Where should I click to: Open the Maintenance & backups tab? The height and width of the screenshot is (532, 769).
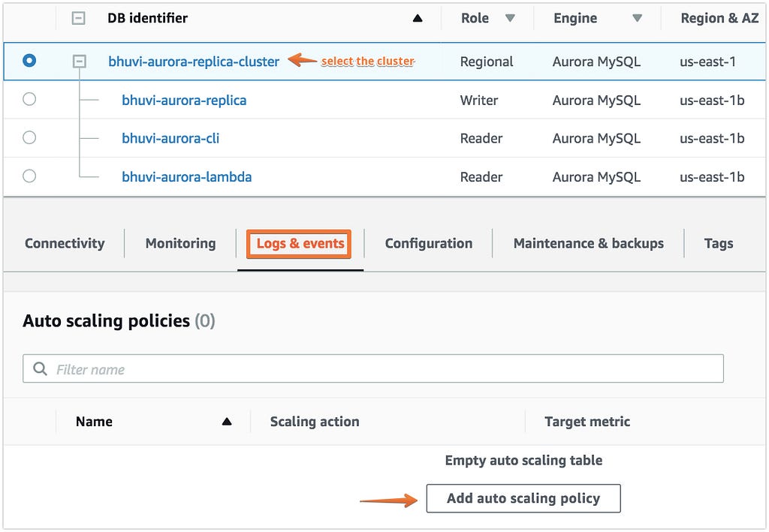click(x=589, y=243)
